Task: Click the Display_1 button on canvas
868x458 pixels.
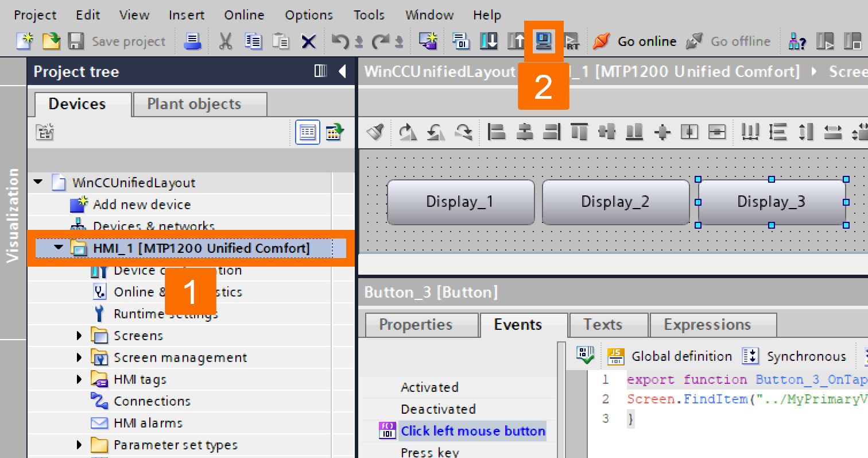Action: tap(460, 202)
